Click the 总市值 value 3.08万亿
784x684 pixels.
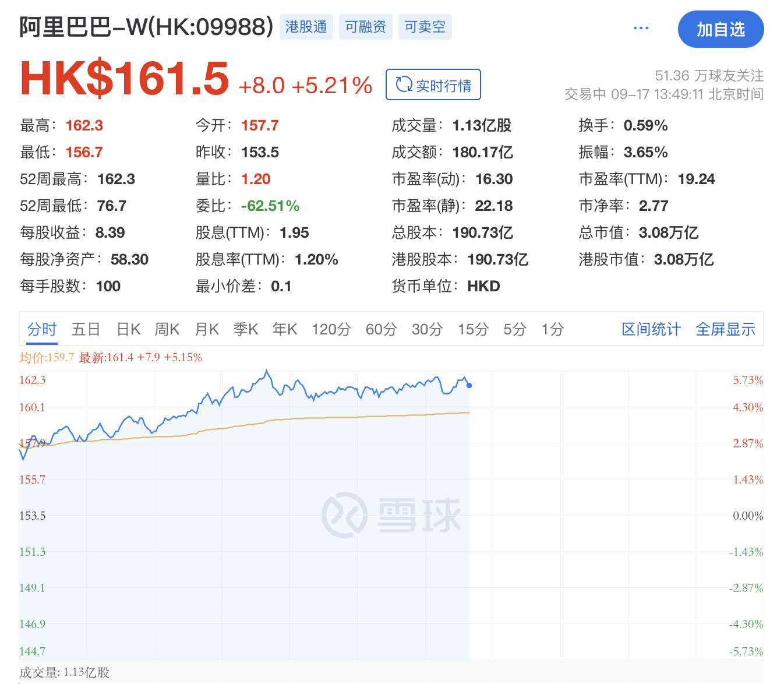tap(669, 232)
